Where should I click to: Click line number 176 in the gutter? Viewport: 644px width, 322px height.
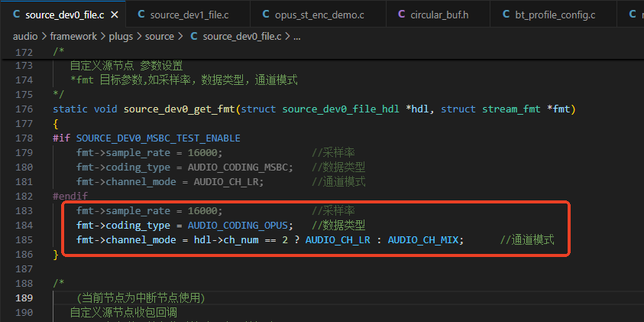(24, 109)
